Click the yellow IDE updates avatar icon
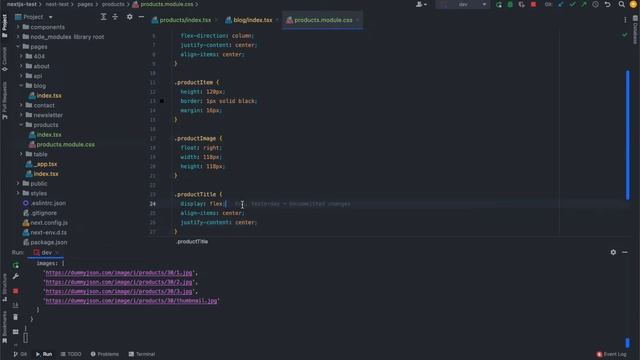The image size is (640, 360). (633, 4)
